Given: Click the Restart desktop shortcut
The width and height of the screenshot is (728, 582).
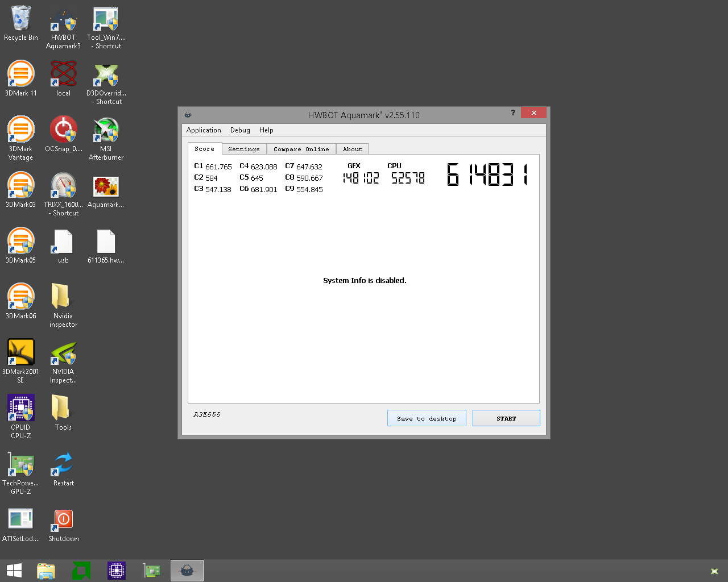Looking at the screenshot, I should pyautogui.click(x=63, y=468).
